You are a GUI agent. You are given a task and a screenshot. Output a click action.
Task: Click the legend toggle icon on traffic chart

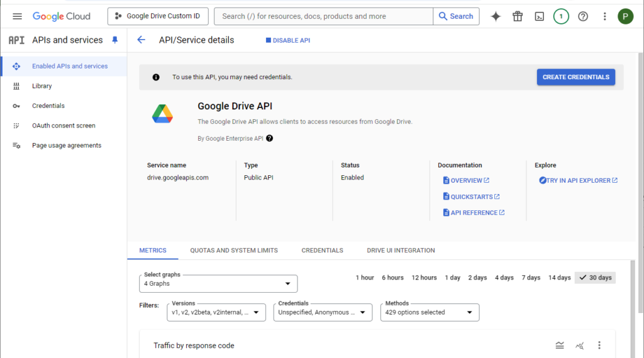[x=560, y=345]
